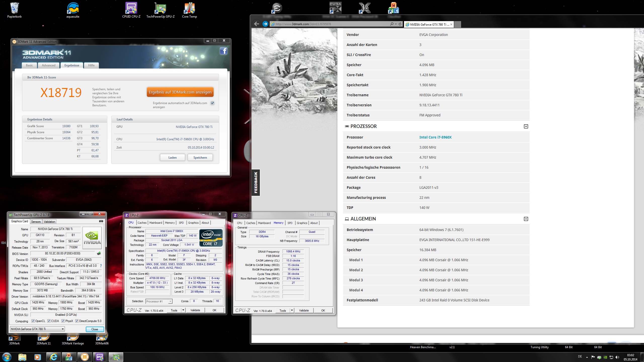Toggle the CUDA checkbox in GPU-Z
The width and height of the screenshot is (644, 362).
tap(49, 321)
